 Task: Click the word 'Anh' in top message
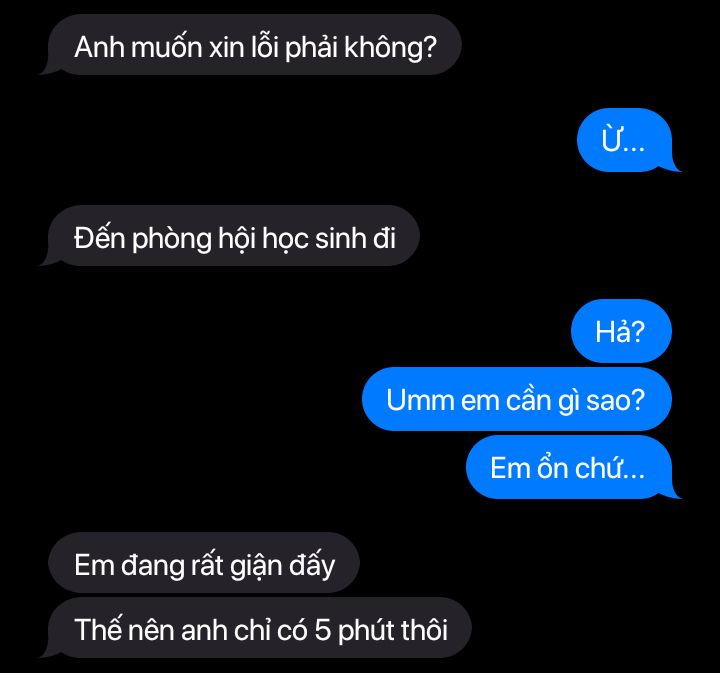pyautogui.click(x=99, y=47)
